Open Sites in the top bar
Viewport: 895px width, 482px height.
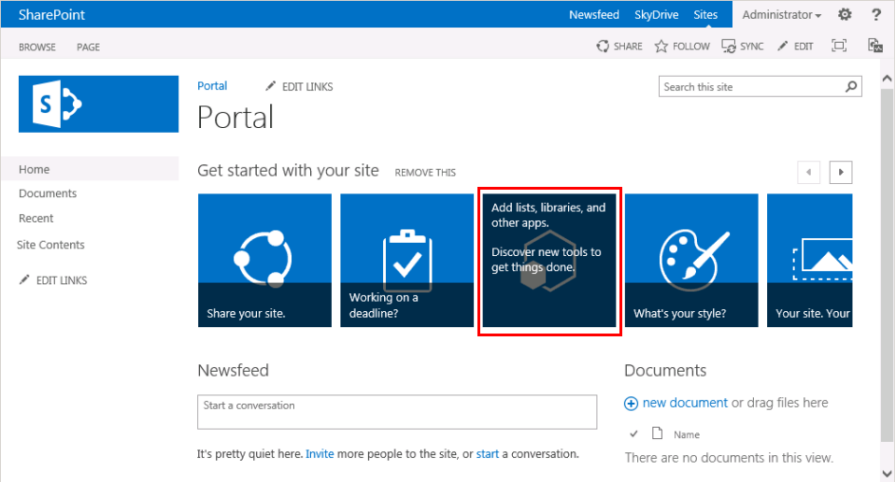pos(705,15)
